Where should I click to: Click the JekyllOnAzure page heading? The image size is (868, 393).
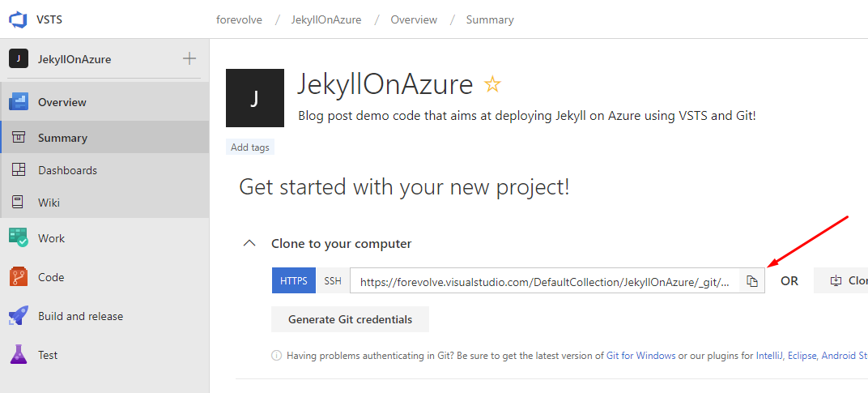click(385, 85)
